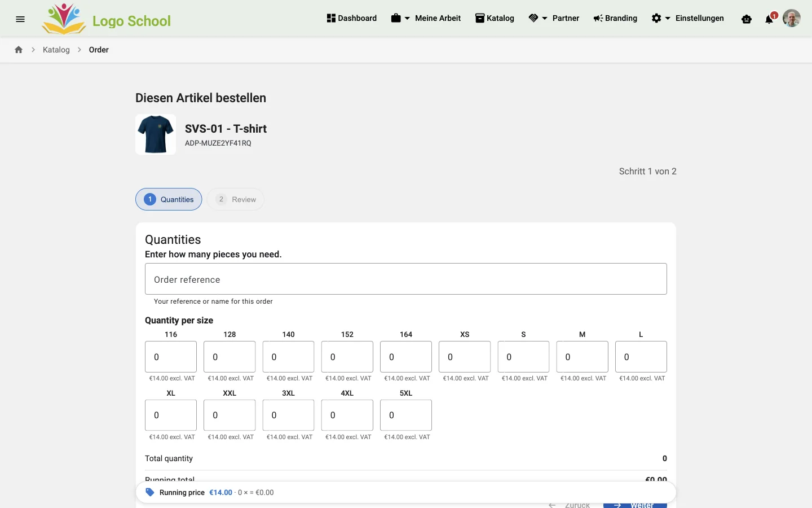Open the Branding menu item
Image resolution: width=812 pixels, height=508 pixels.
[x=615, y=18]
